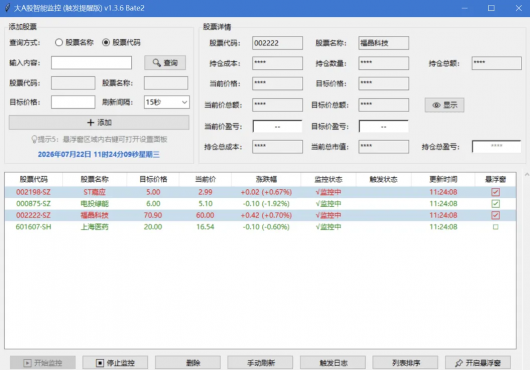Open the 刷新间隔 15秒 dropdown
This screenshot has height=370, width=530.
click(x=167, y=102)
